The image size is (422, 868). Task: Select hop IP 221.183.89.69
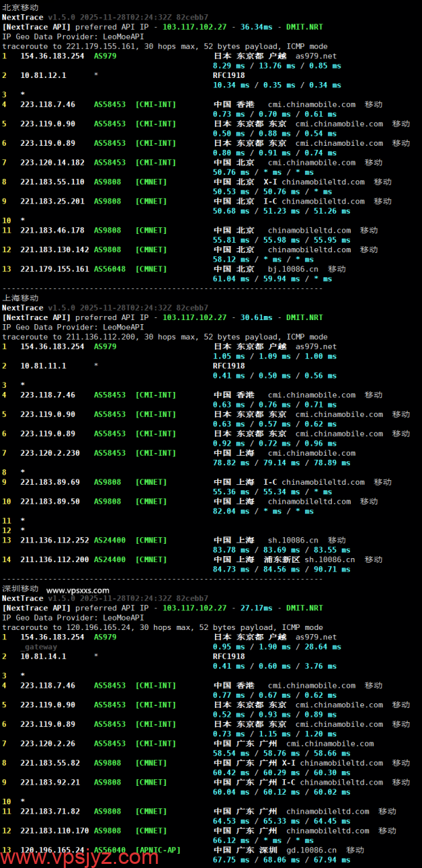point(50,482)
